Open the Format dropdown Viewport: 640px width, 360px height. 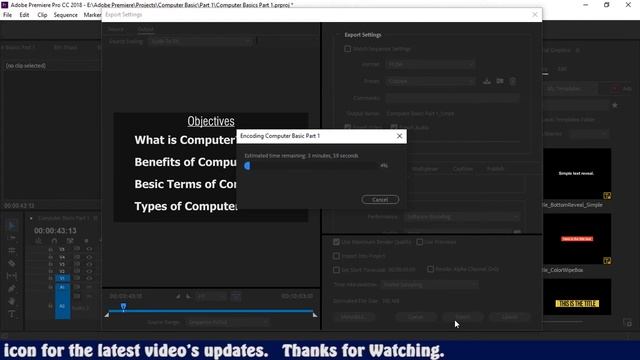pyautogui.click(x=430, y=64)
